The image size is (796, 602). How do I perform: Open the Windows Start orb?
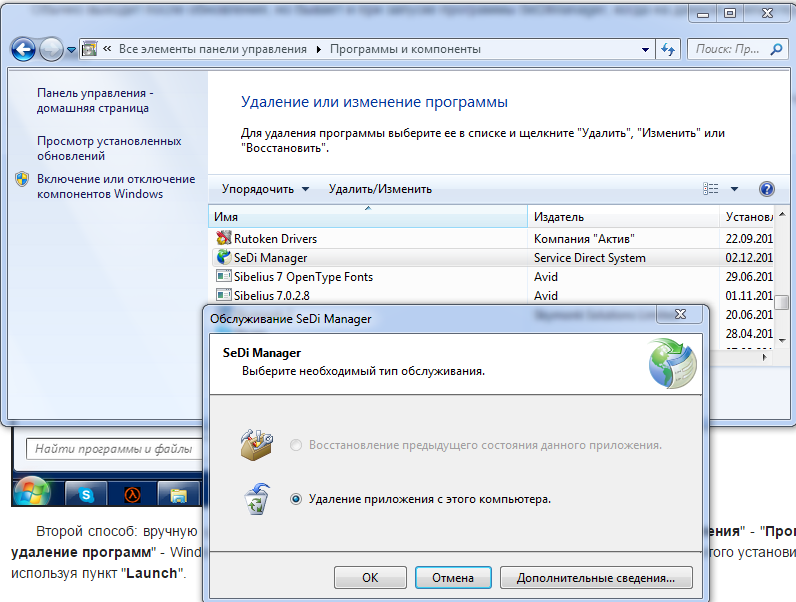click(32, 492)
